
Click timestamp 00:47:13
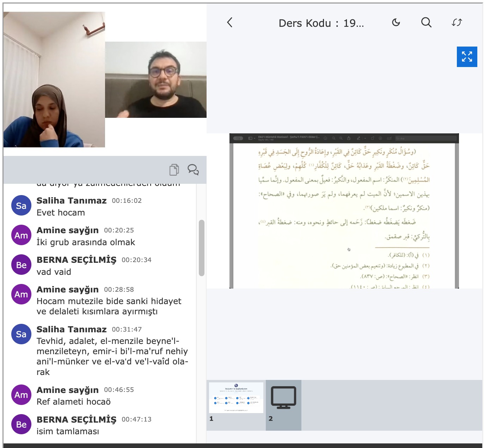click(x=137, y=419)
